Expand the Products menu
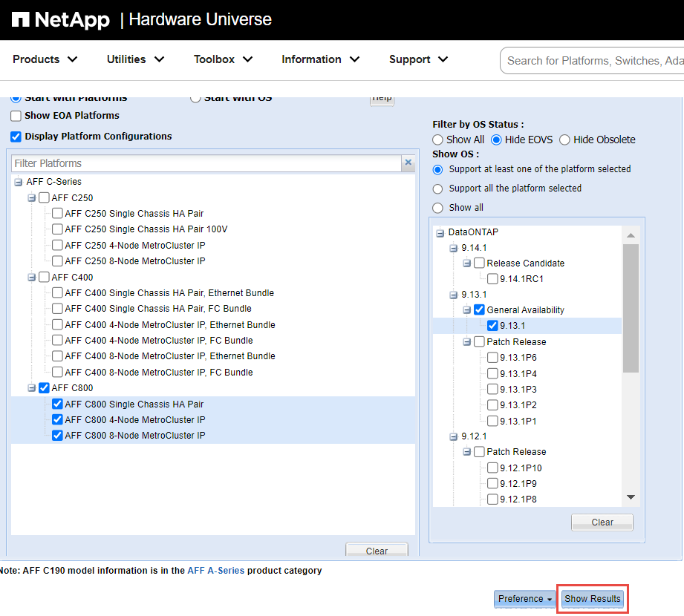The height and width of the screenshot is (616, 684). coord(45,59)
